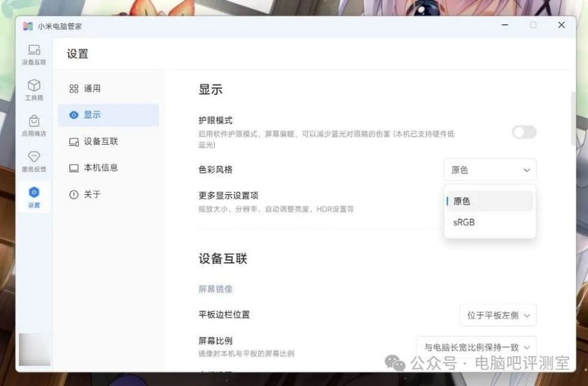
Task: Open 服务反馈 in the sidebar
Action: pos(34,161)
